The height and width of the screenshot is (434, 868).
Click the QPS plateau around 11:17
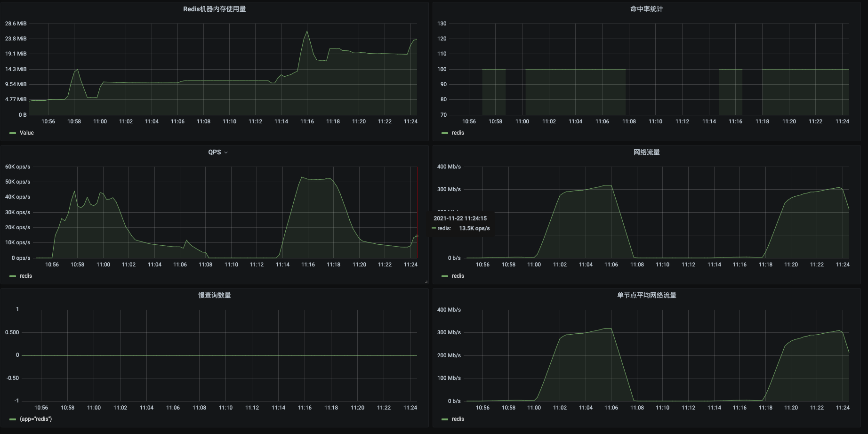click(320, 179)
